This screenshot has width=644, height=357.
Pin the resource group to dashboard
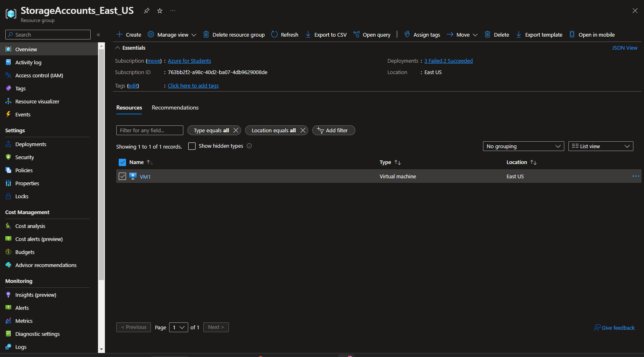click(x=147, y=11)
